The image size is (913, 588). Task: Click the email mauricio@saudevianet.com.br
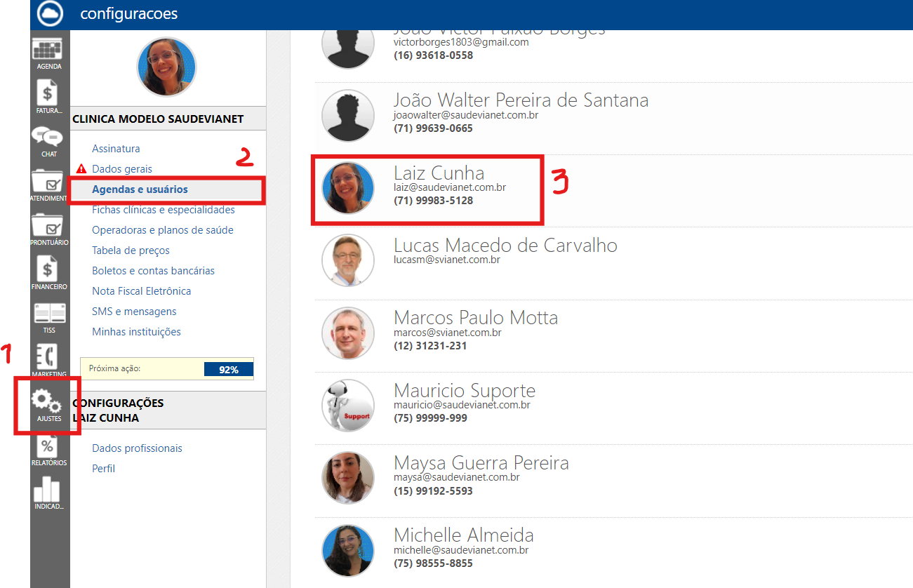point(462,405)
